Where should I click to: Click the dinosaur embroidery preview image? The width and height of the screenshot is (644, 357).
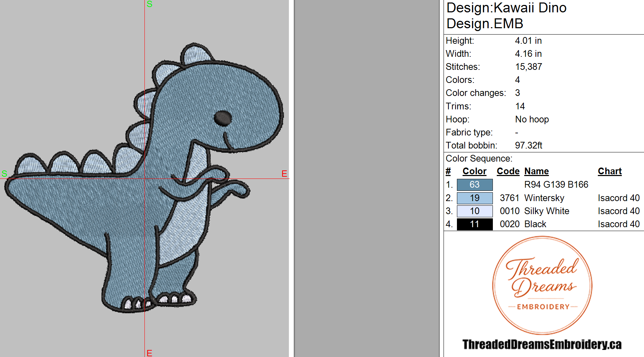[x=144, y=178]
